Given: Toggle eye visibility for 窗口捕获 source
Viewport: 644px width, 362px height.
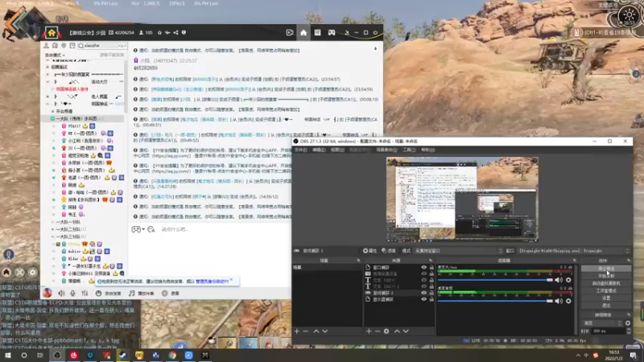Looking at the screenshot, I should coord(424,267).
